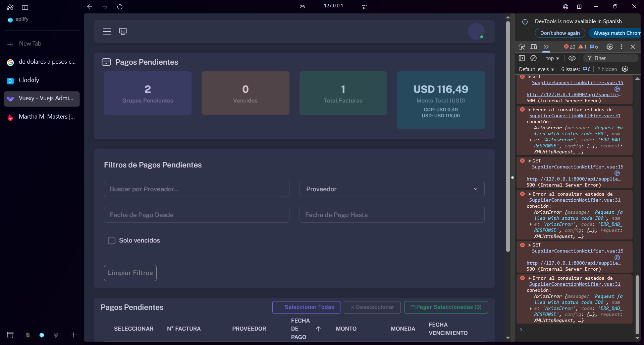Close the DevTools panel
644x345 pixels.
[633, 47]
